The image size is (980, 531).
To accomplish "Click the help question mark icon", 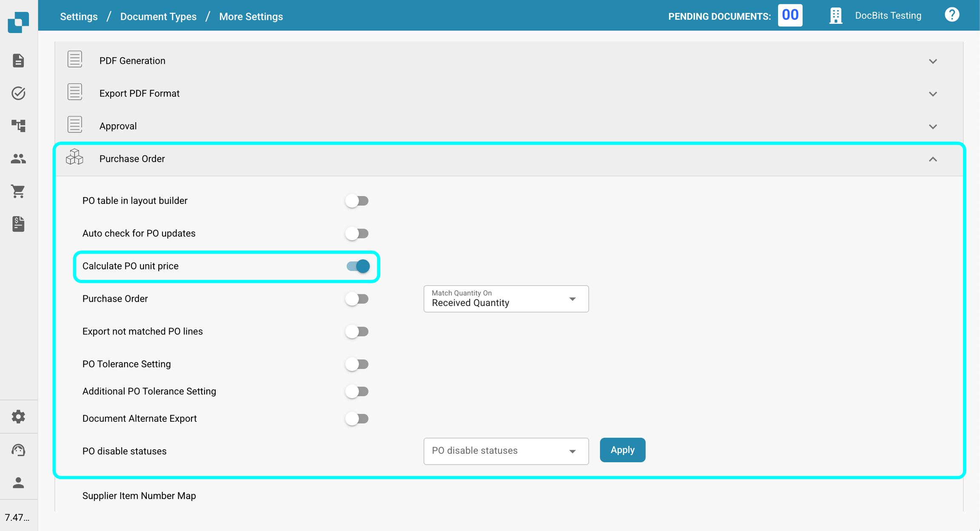I will 952,15.
